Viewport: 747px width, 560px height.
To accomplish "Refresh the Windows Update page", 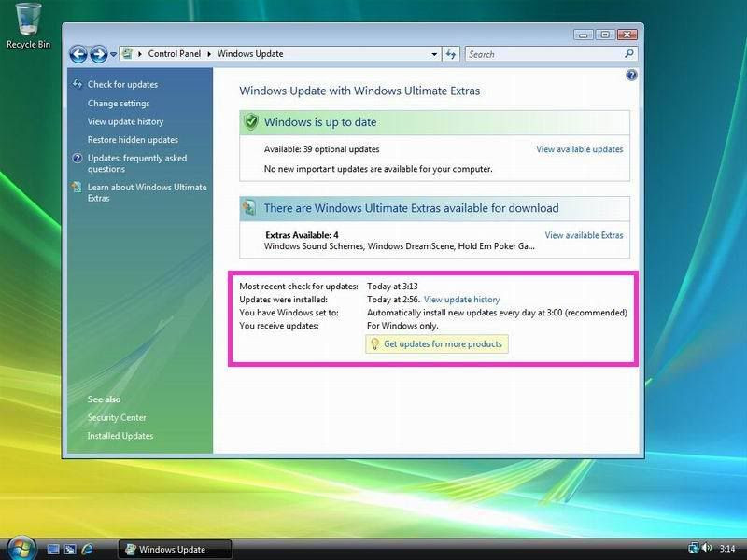I will coord(451,54).
